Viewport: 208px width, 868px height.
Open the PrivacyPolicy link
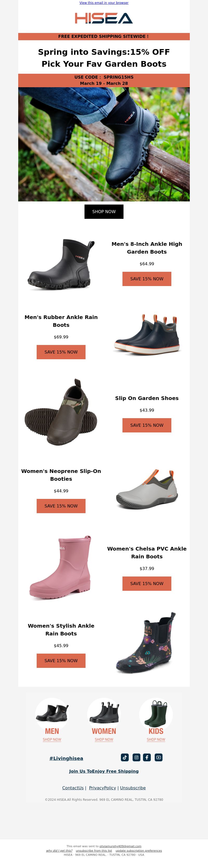[x=103, y=788]
